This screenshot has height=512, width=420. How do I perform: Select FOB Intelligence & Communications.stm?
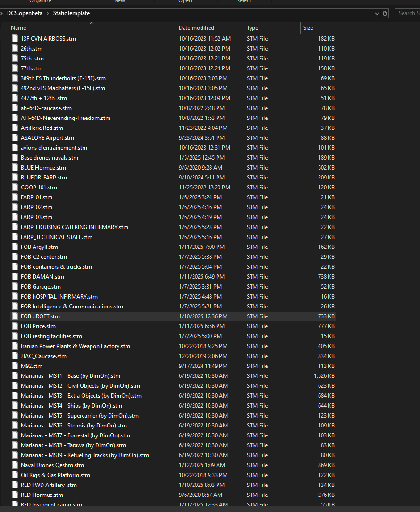(x=72, y=306)
